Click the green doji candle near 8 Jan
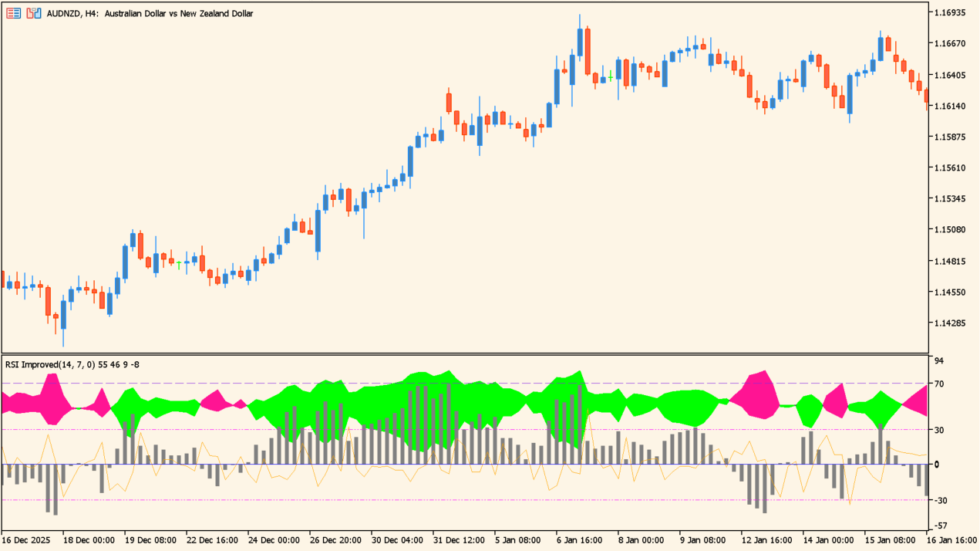 click(x=611, y=76)
